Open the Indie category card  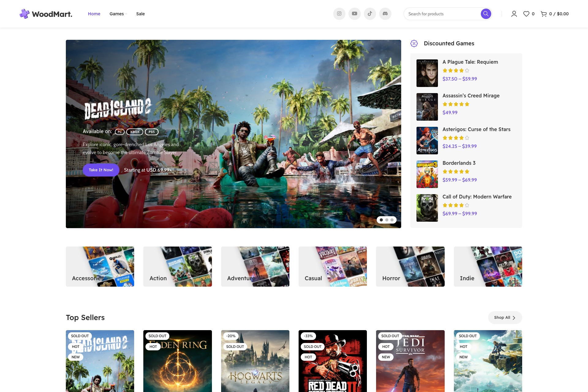488,266
